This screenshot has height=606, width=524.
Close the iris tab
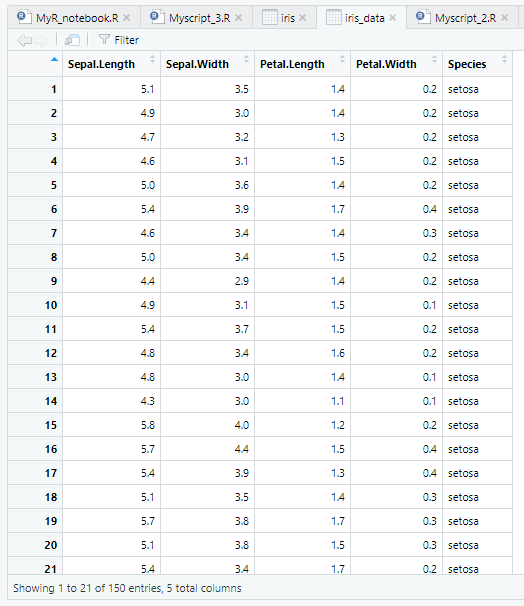tap(303, 18)
